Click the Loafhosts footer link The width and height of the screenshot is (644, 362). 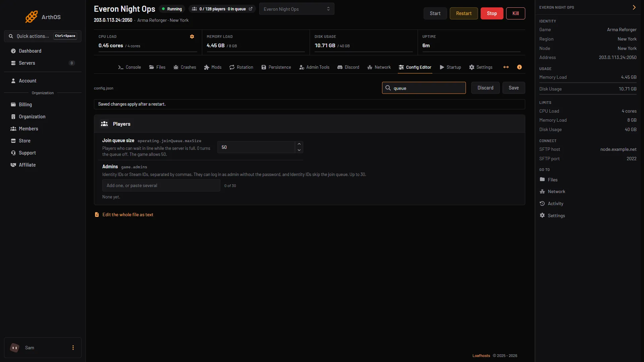click(x=481, y=356)
